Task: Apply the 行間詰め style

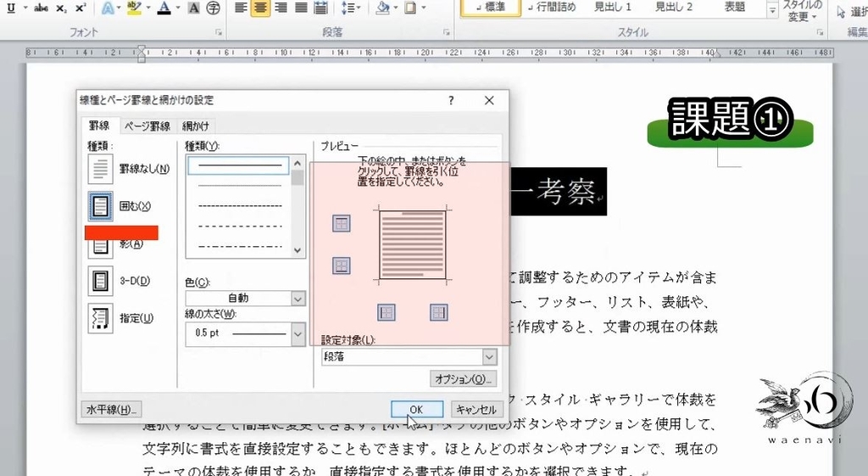Action: pos(551,7)
